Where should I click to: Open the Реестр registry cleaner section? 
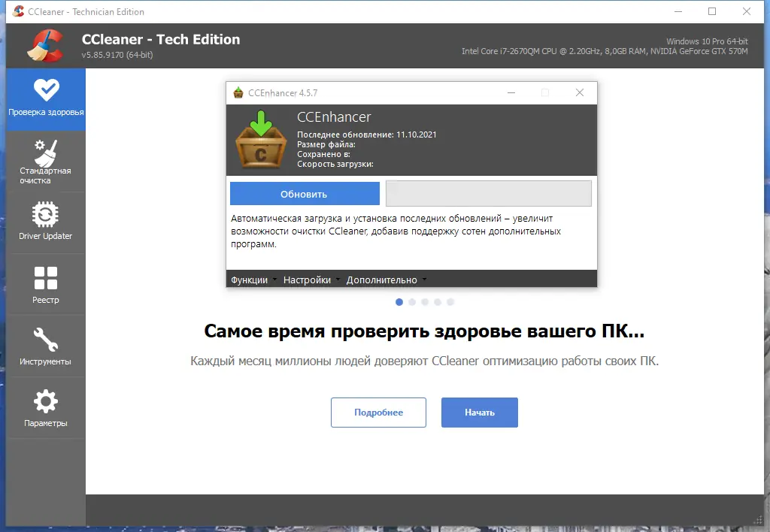45,283
